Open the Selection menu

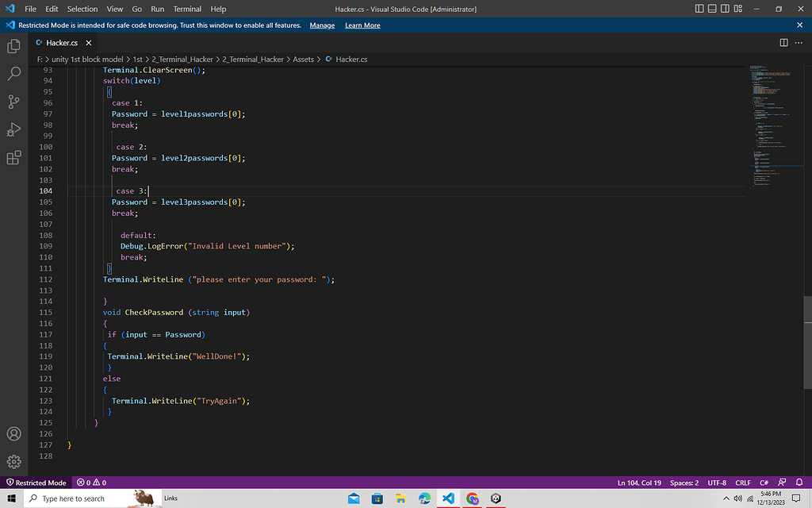(x=82, y=9)
